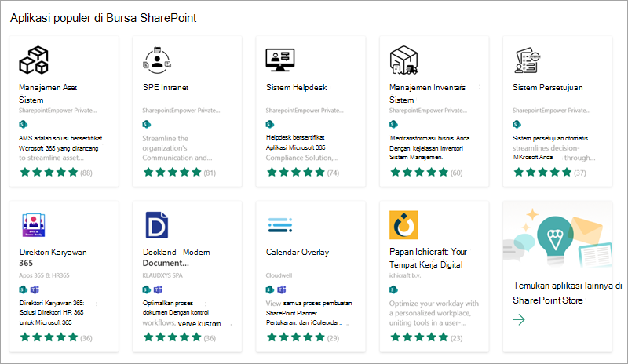The height and width of the screenshot is (364, 628).
Task: Click the Dockland blue D icon
Action: click(x=156, y=225)
